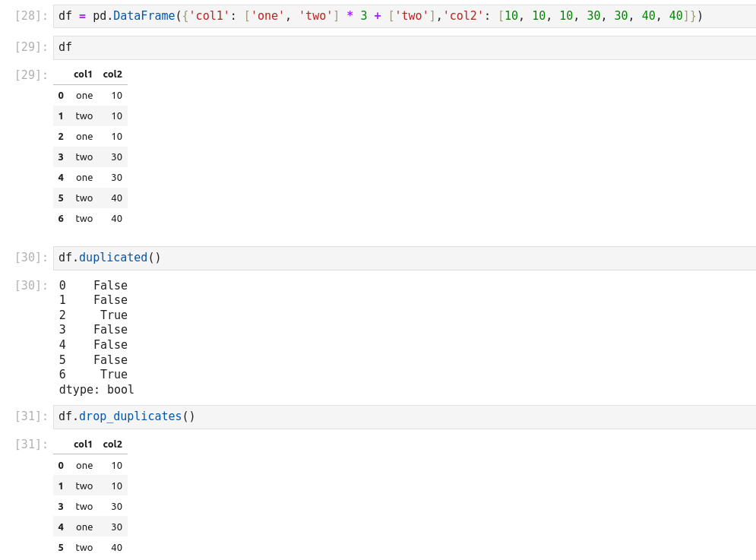Click the [31] output prompt beside the bottom table

31,445
